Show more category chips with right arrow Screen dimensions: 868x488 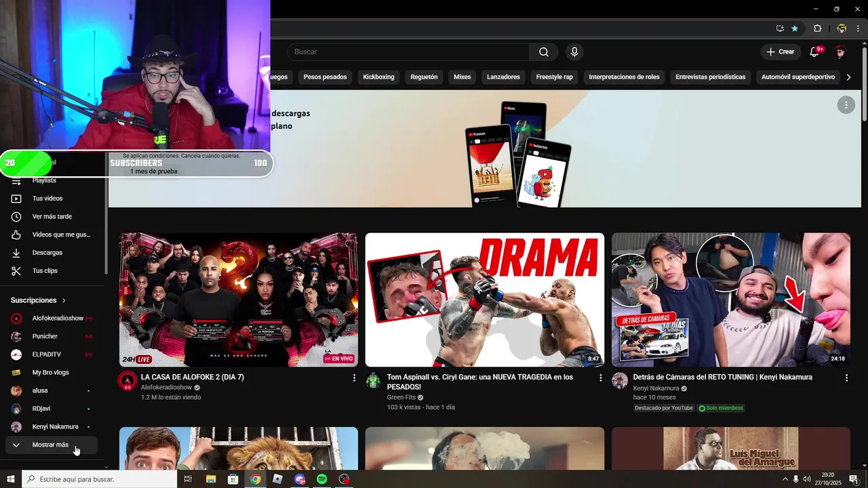point(848,77)
